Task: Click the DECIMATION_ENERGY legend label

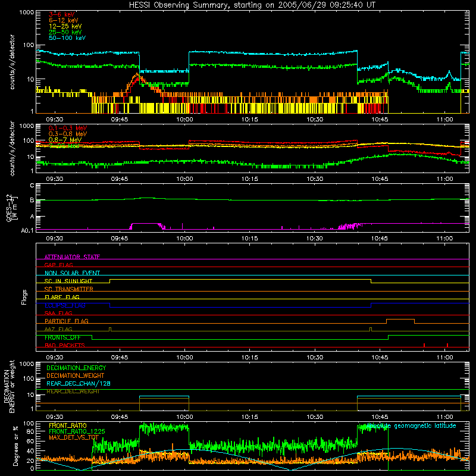Action: point(76,368)
